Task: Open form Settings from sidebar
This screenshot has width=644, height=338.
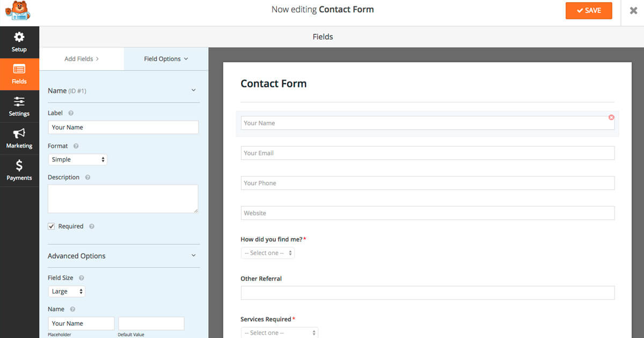Action: point(19,106)
